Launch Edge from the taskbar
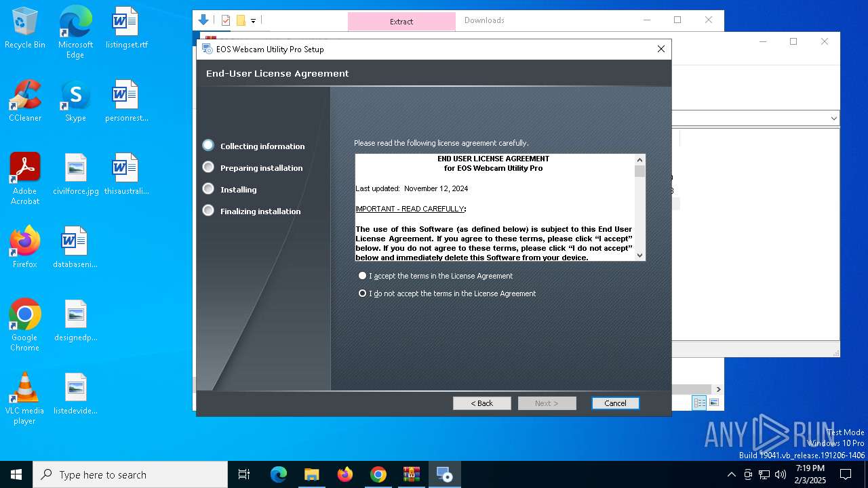 click(x=279, y=474)
